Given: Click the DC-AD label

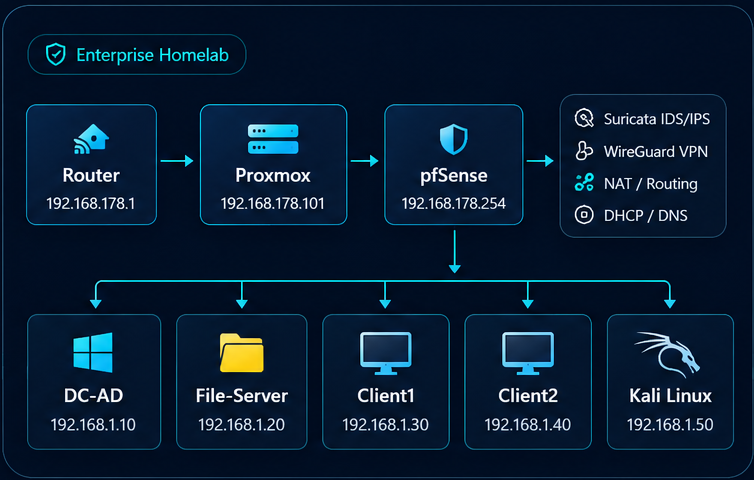Looking at the screenshot, I should tap(93, 396).
